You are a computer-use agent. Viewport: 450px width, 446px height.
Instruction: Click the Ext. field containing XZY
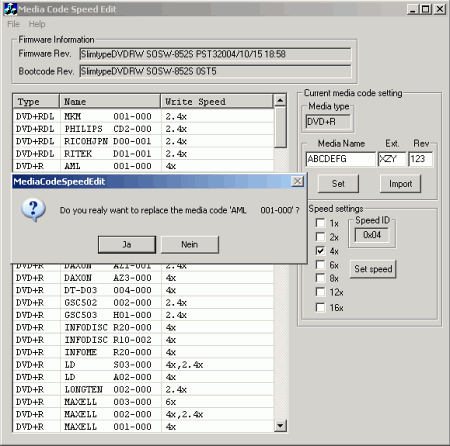[392, 159]
